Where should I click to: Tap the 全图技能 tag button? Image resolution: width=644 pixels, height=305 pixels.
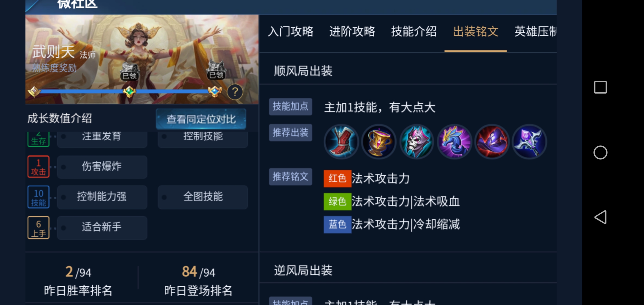[x=203, y=197]
